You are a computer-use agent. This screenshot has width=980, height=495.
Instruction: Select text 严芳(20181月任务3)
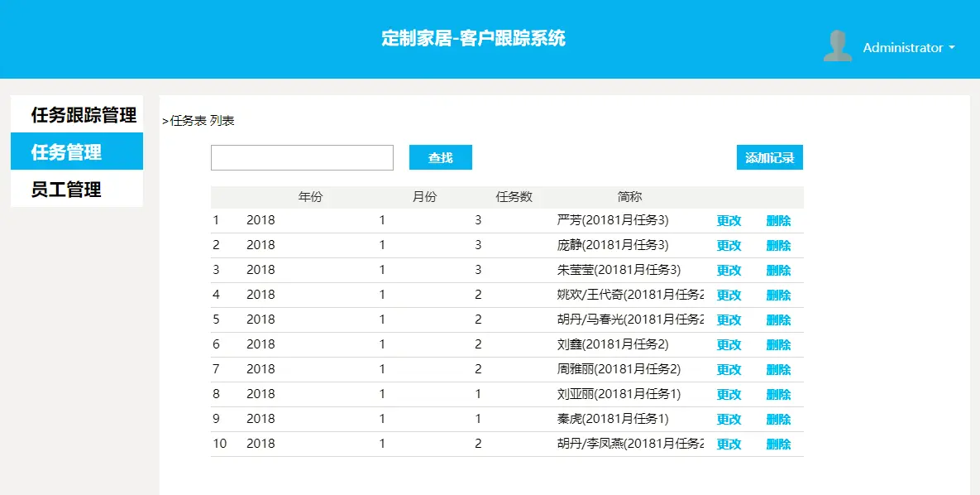pos(613,220)
